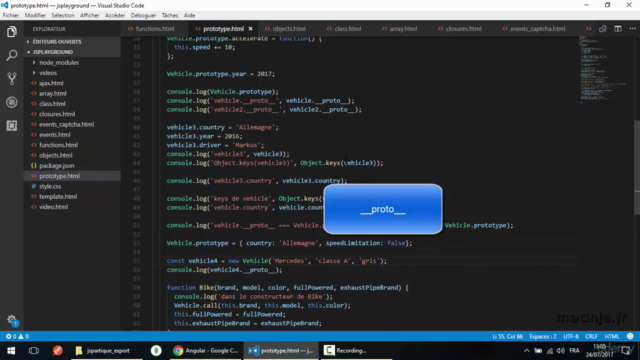Open the Sélection menu
This screenshot has width=640, height=360.
tap(63, 15)
